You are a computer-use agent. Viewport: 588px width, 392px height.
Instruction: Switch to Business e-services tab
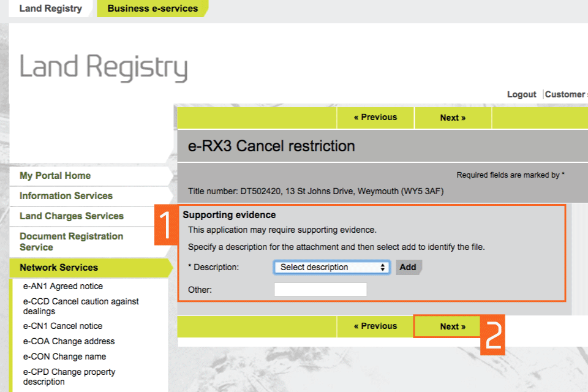(153, 9)
